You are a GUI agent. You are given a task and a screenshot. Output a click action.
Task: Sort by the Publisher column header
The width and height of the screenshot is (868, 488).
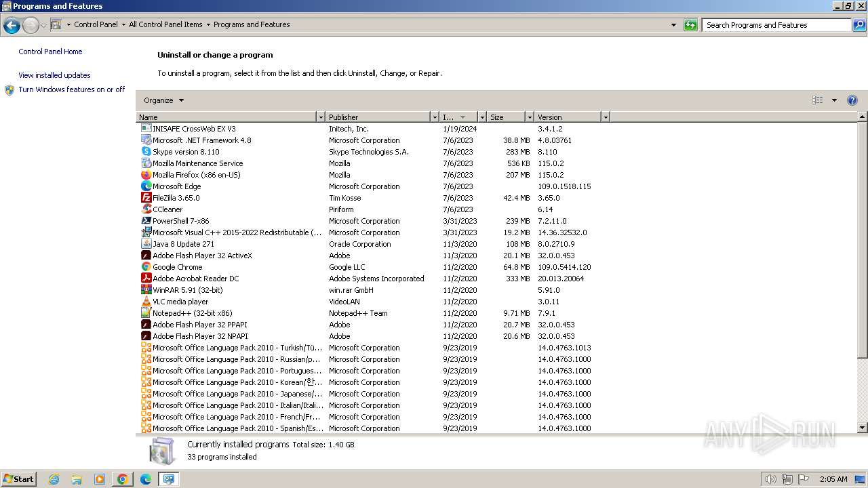pyautogui.click(x=378, y=117)
